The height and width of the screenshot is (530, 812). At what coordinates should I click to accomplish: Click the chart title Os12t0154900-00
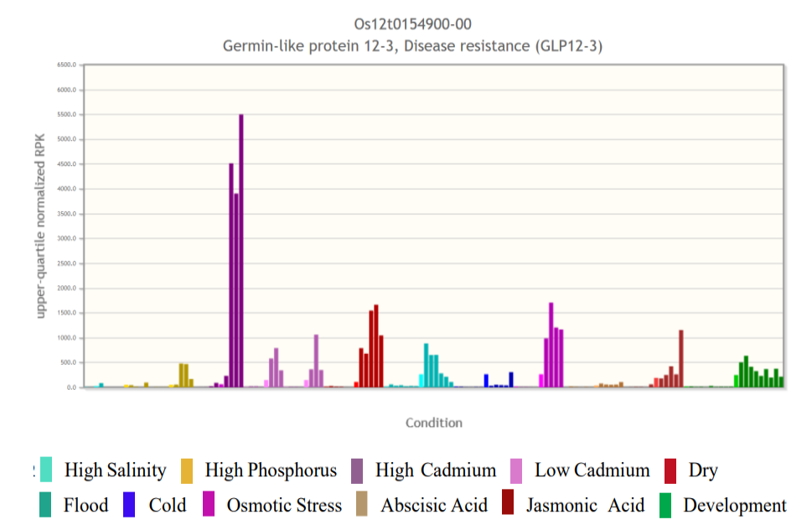coord(413,23)
